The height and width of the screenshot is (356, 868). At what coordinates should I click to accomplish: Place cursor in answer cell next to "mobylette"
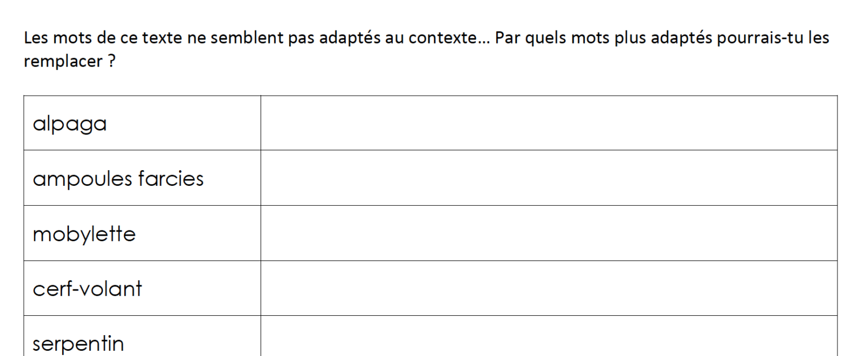548,233
